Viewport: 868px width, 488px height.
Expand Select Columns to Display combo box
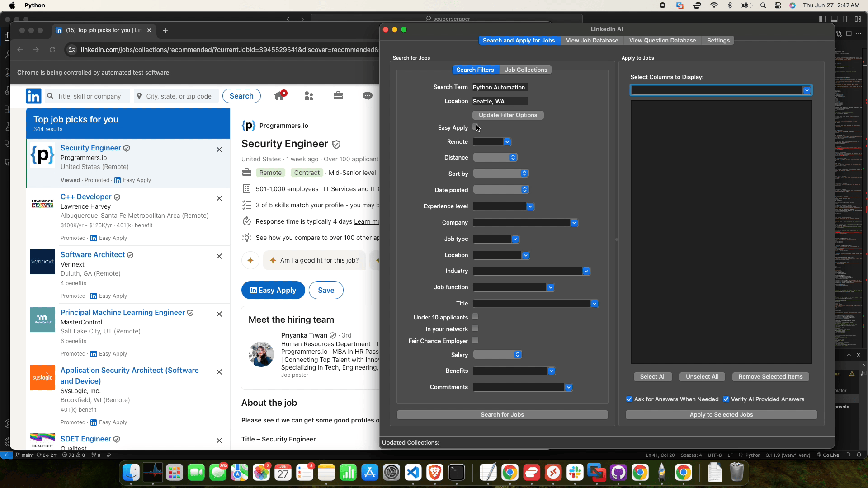tap(721, 90)
